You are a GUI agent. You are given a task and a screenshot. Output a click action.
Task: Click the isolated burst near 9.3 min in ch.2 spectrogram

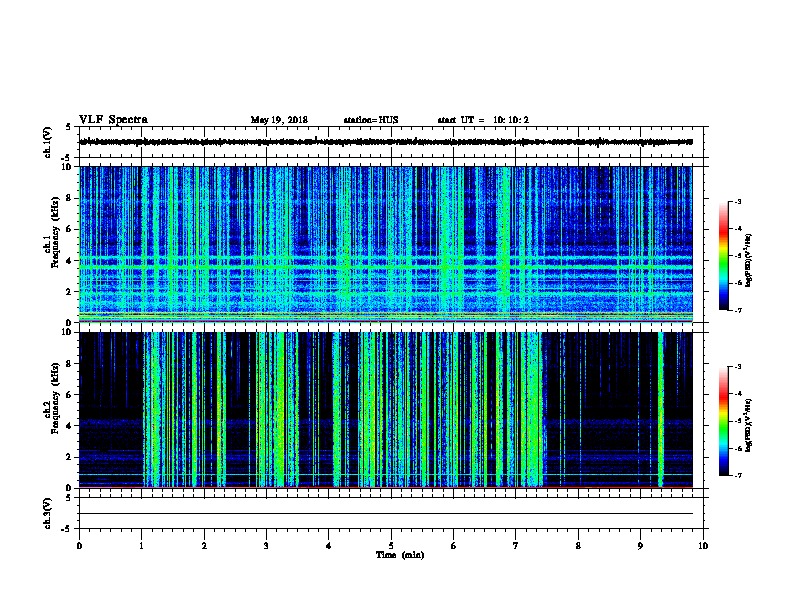tap(660, 409)
